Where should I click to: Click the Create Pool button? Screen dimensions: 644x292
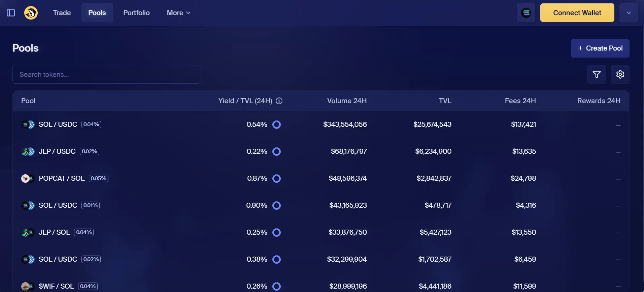(600, 48)
